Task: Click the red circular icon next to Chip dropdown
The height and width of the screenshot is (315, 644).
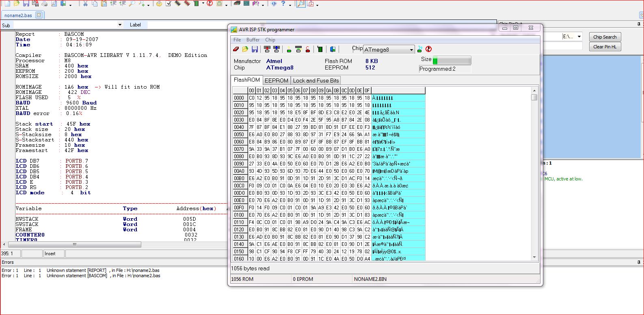Action: (428, 49)
